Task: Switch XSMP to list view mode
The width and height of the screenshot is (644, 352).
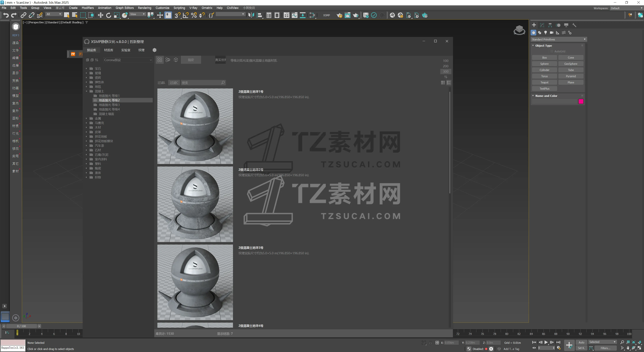Action: [449, 82]
